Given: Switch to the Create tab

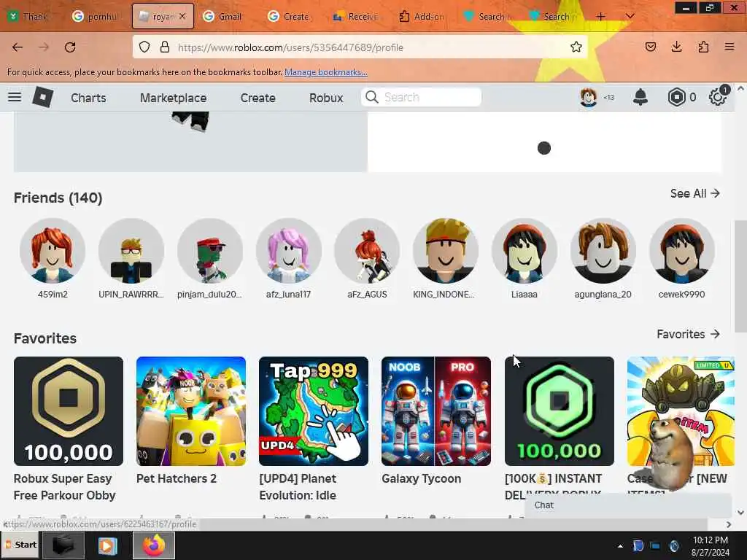Looking at the screenshot, I should (x=290, y=17).
